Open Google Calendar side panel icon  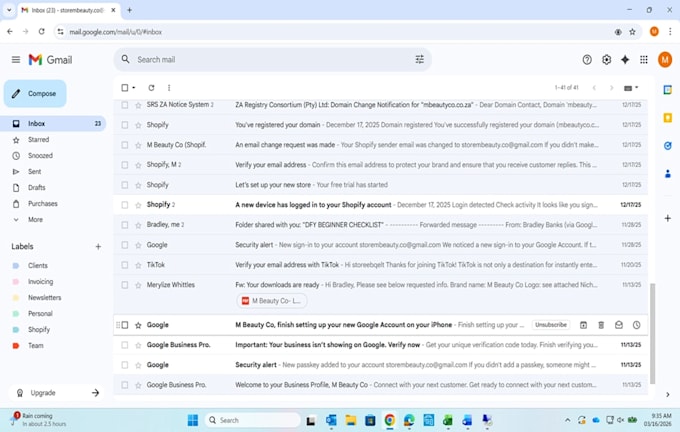click(x=668, y=90)
